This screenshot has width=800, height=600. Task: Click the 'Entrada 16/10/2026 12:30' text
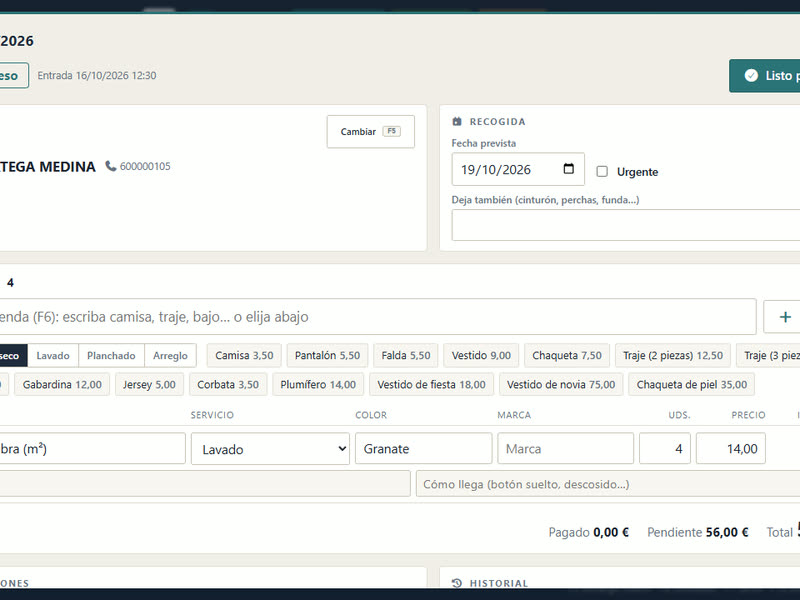[97, 76]
